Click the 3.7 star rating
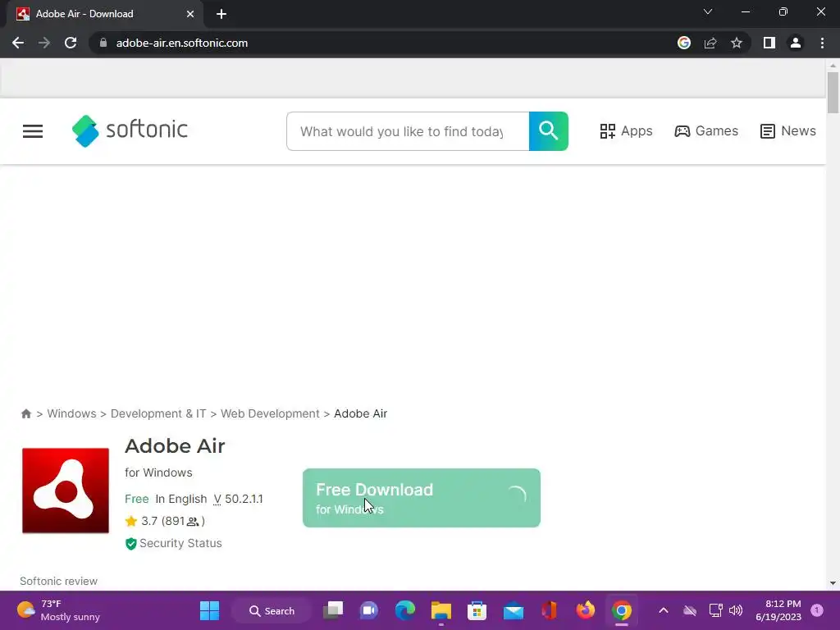The height and width of the screenshot is (630, 840). click(x=164, y=521)
